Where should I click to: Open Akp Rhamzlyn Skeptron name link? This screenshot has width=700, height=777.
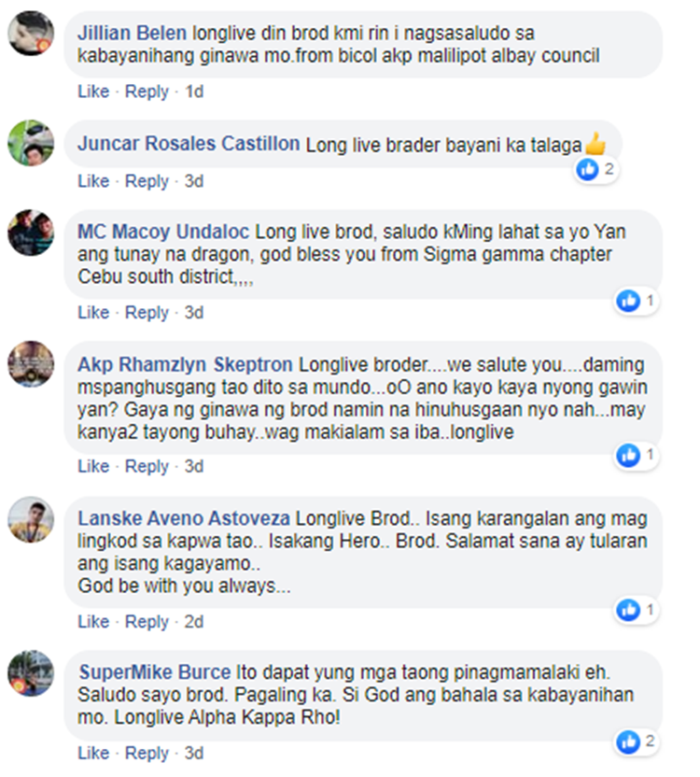click(x=185, y=365)
